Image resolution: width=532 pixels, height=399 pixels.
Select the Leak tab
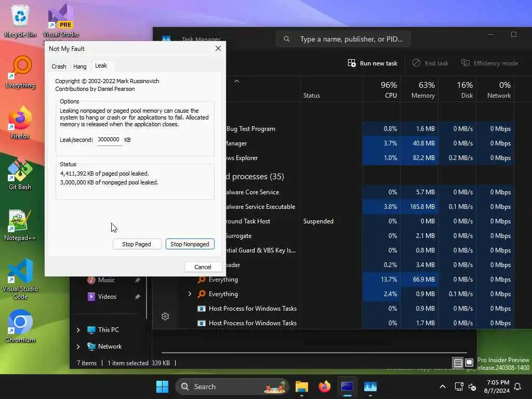pos(101,65)
